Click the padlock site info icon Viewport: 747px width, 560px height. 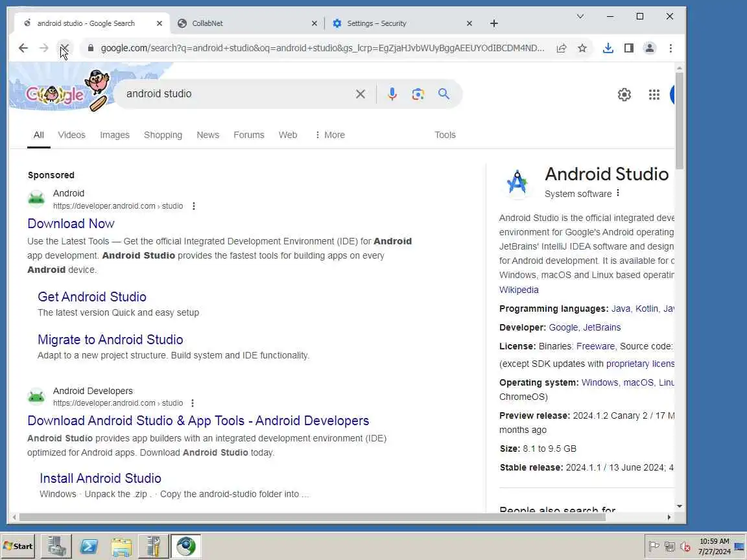[91, 48]
